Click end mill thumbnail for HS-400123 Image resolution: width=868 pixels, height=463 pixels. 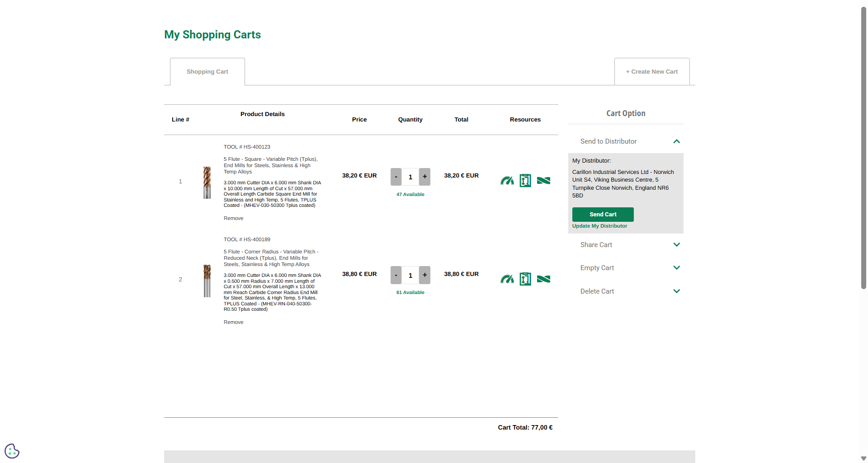tap(207, 182)
